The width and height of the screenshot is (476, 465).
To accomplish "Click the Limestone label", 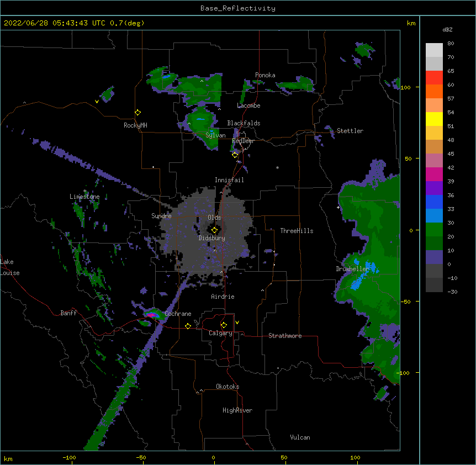I will (x=84, y=197).
